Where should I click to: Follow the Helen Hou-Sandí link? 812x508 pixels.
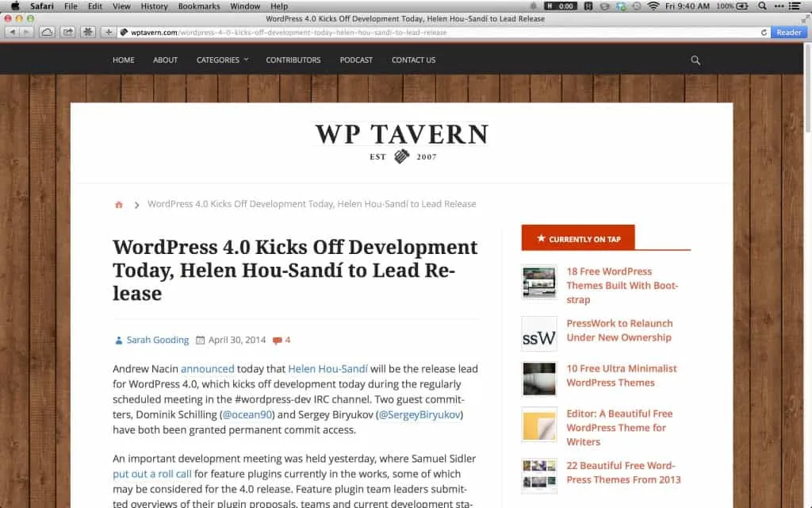[x=327, y=368]
